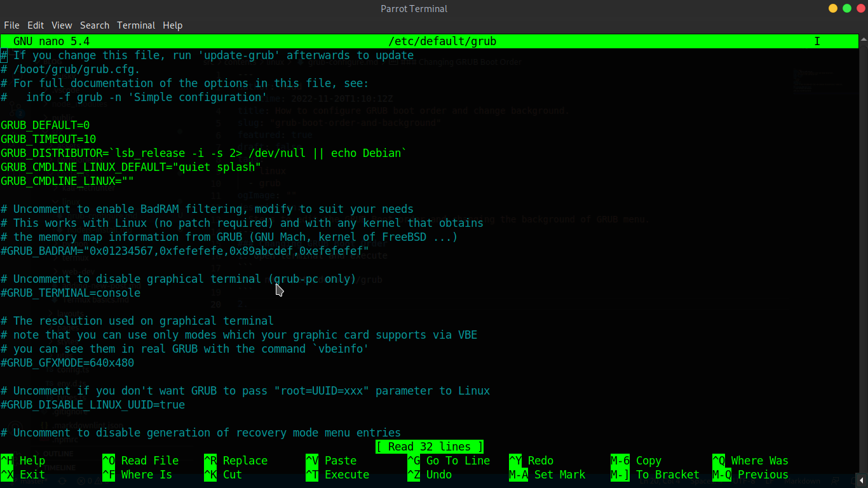Open the Search menu
This screenshot has width=868, height=488.
point(95,25)
